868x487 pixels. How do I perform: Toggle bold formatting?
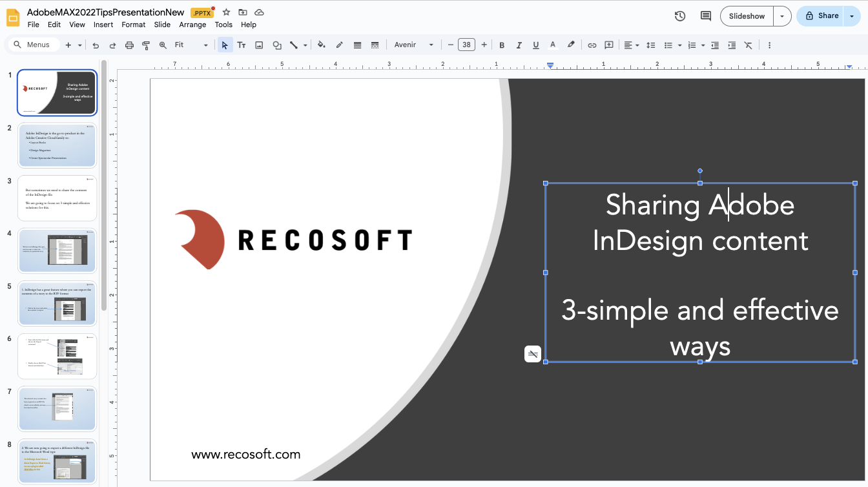click(x=502, y=45)
